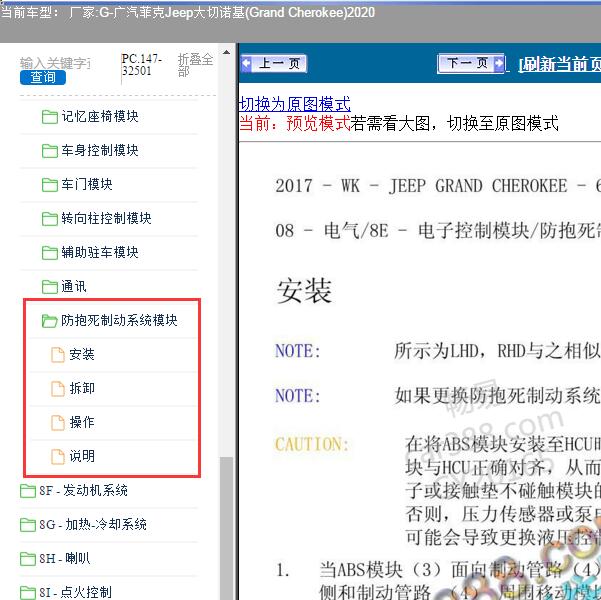Open the 车门模块 folder icon

pyautogui.click(x=49, y=185)
